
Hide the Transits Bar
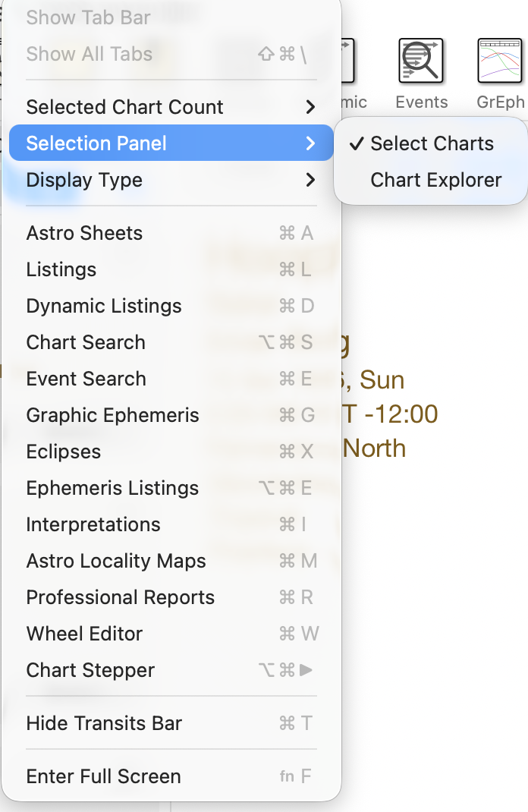104,724
